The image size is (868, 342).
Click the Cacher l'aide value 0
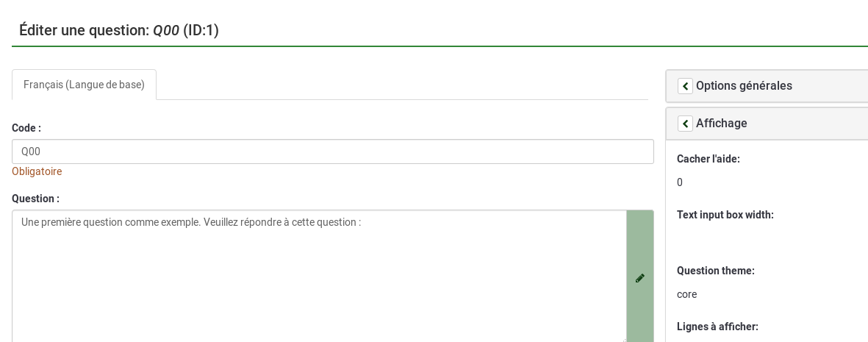click(x=680, y=182)
